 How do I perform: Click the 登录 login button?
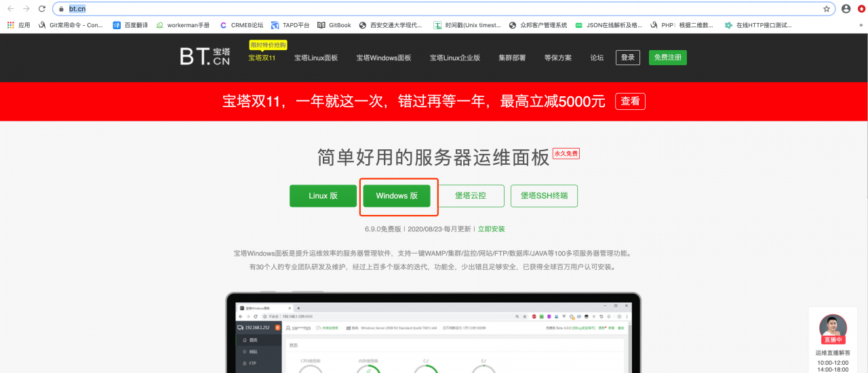(x=628, y=58)
